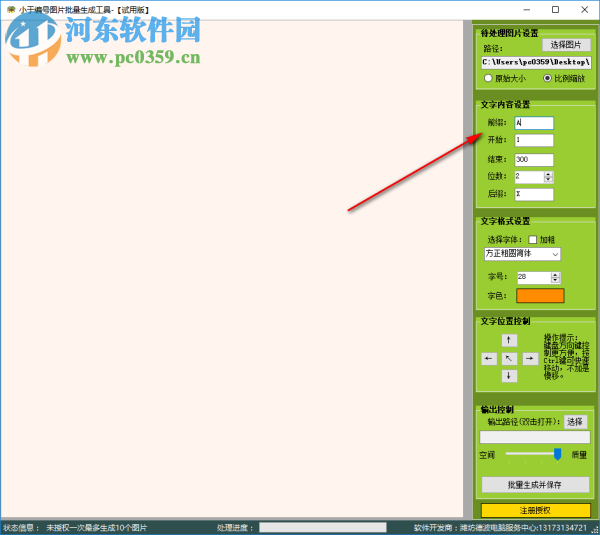Click the 后缀 suffix input field

pyautogui.click(x=534, y=194)
